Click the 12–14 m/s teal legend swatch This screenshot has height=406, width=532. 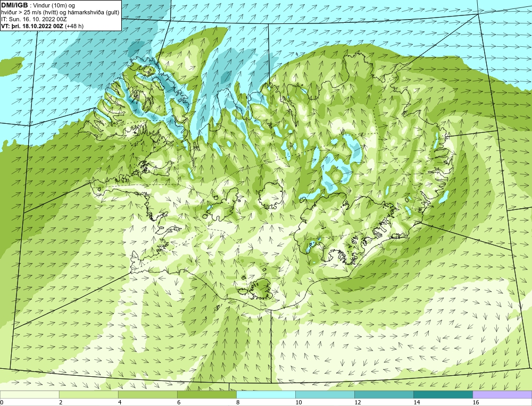tap(384, 394)
